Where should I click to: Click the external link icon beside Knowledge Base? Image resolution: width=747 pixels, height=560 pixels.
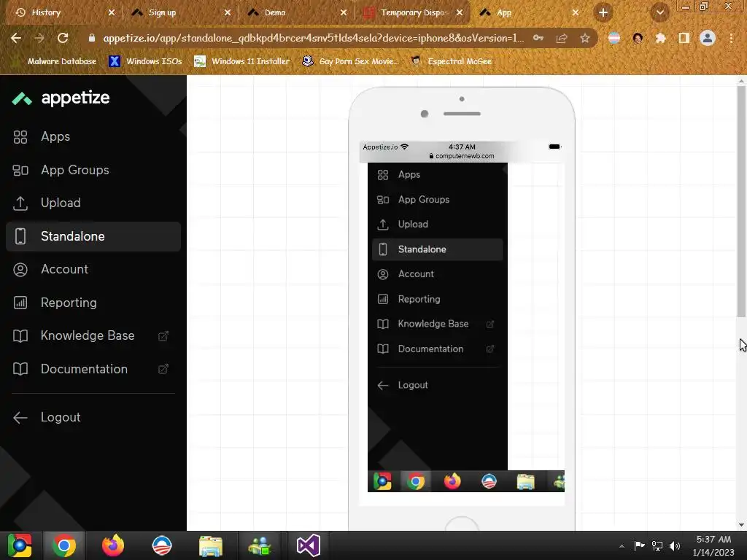[163, 336]
